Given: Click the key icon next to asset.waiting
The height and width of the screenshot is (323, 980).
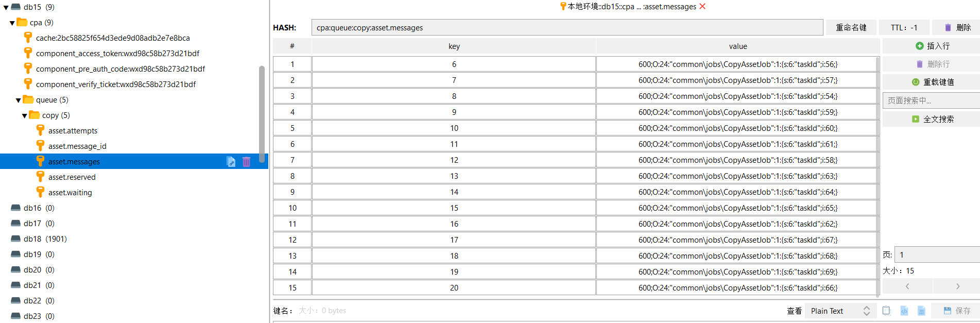Looking at the screenshot, I should pos(40,192).
